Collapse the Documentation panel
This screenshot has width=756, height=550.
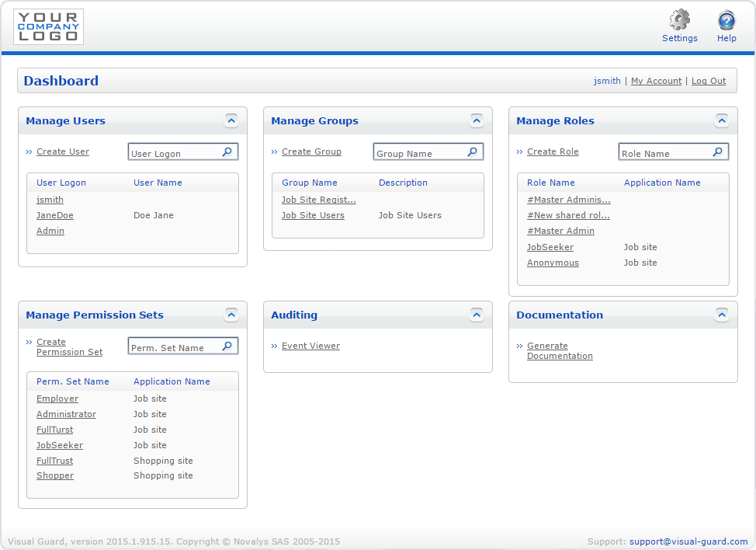click(722, 314)
